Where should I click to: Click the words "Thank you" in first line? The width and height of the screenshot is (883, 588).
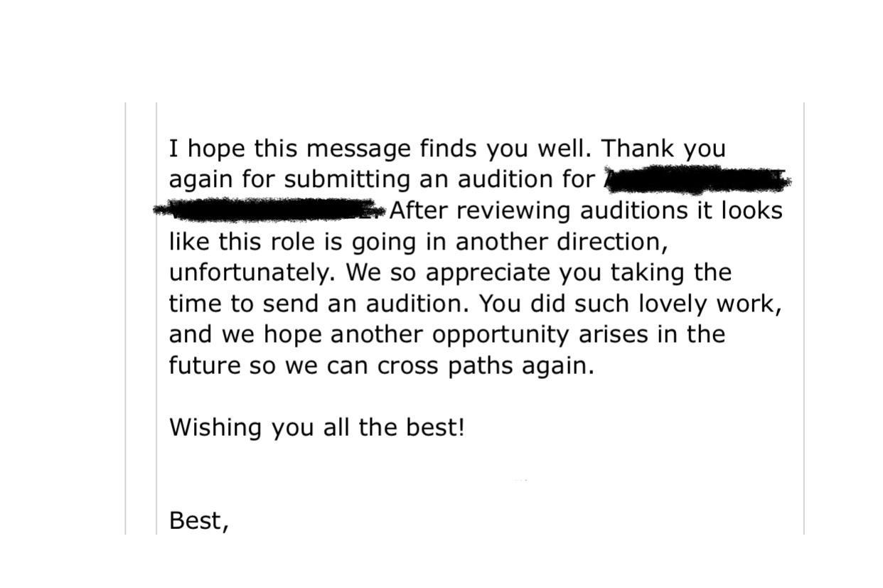click(663, 149)
